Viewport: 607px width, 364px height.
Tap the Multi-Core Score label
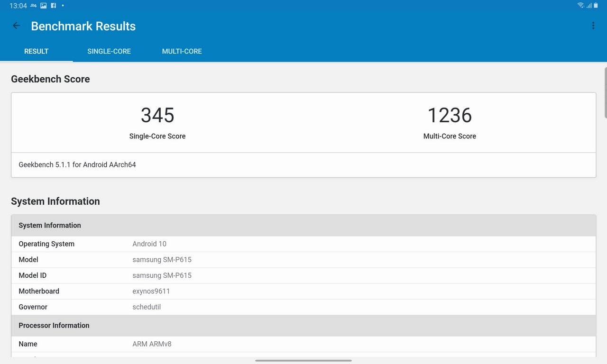[x=450, y=136]
